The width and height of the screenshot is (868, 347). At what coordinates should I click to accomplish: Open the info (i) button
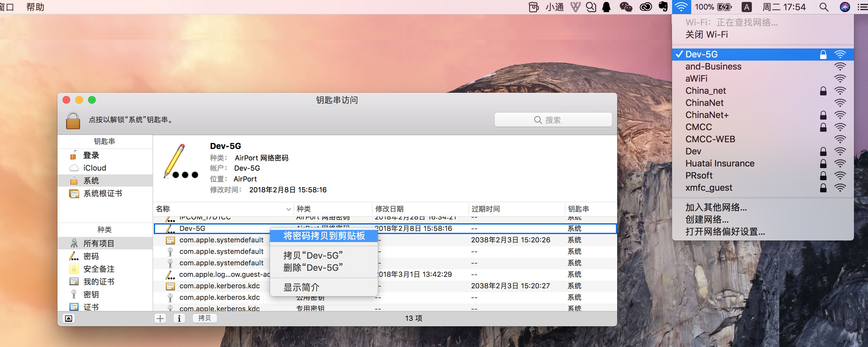(x=179, y=318)
